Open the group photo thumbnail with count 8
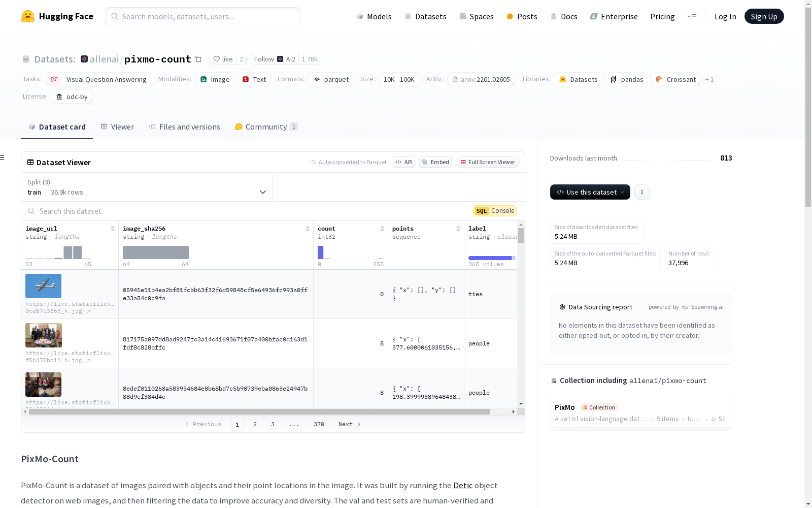Viewport: 812px width, 508px height. (x=44, y=335)
